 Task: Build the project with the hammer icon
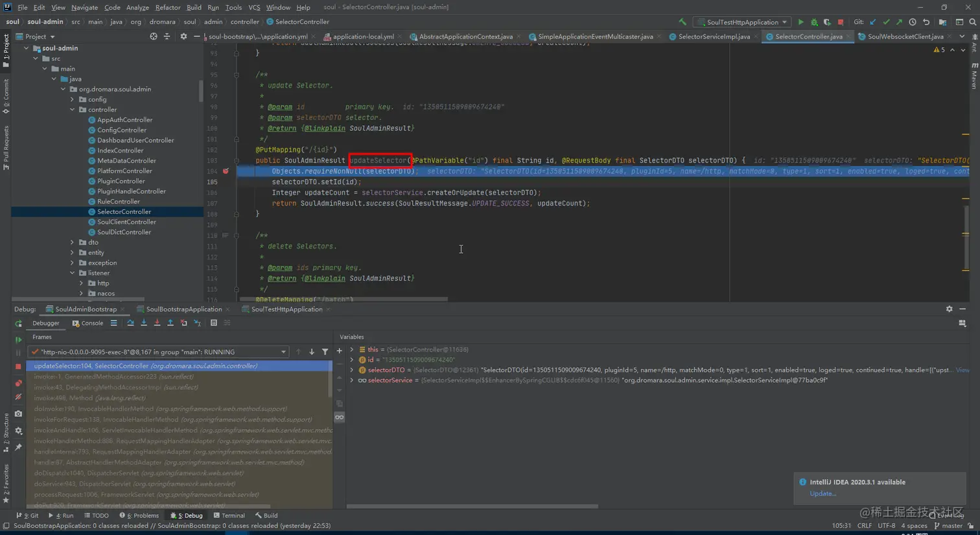click(682, 22)
